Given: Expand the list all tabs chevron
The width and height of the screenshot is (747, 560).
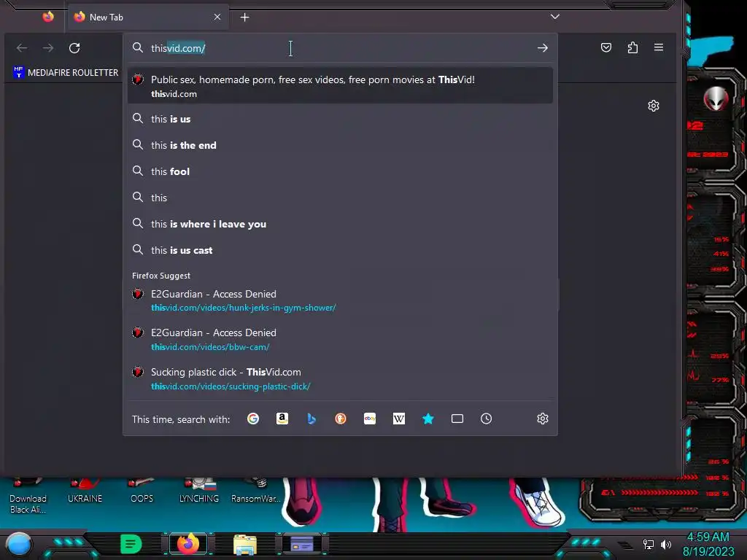Looking at the screenshot, I should point(555,17).
